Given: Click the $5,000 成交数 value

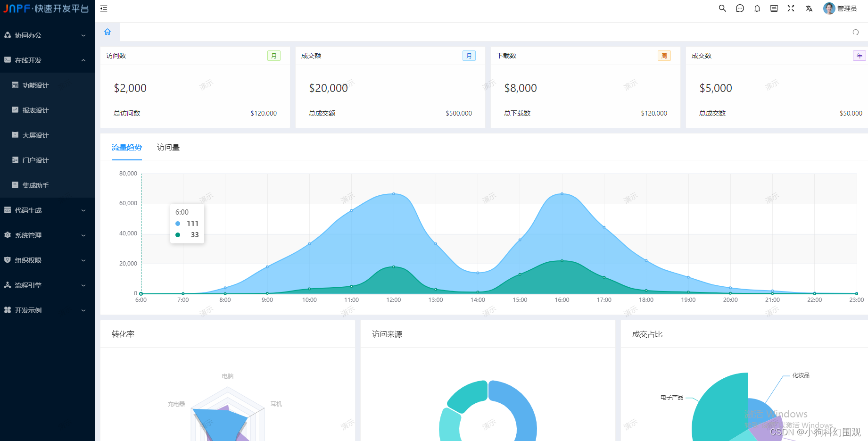Looking at the screenshot, I should 716,88.
